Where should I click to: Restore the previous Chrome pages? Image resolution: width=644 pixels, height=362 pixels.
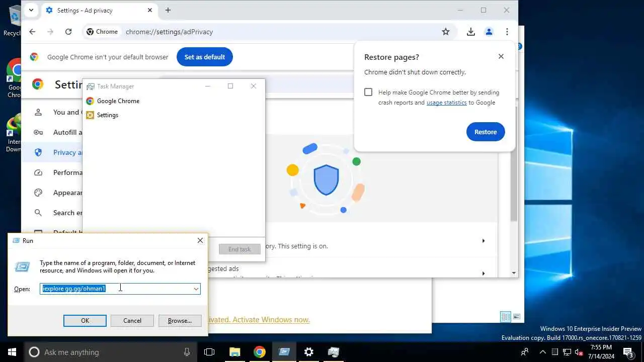coord(486,132)
